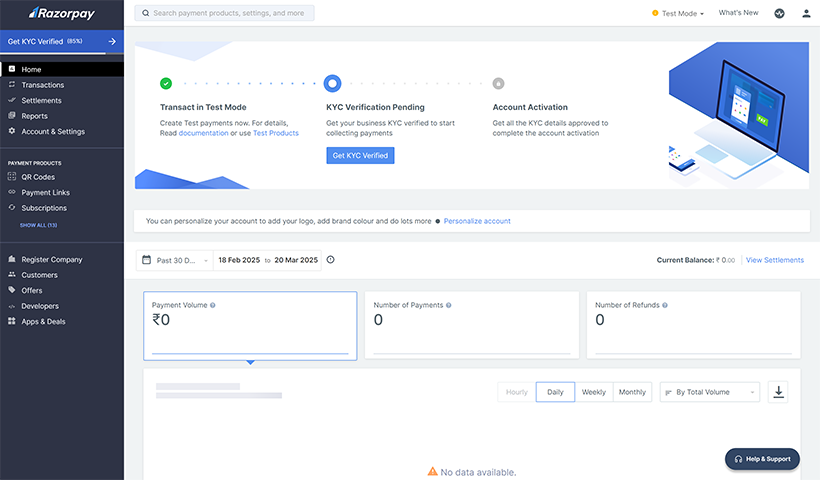Click What's New in the header

[738, 13]
